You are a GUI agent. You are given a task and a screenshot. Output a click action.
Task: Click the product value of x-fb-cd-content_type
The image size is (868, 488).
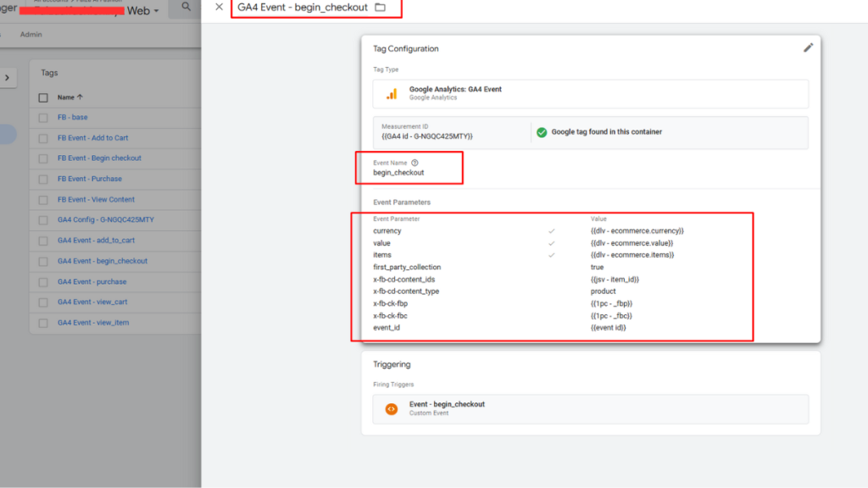603,291
